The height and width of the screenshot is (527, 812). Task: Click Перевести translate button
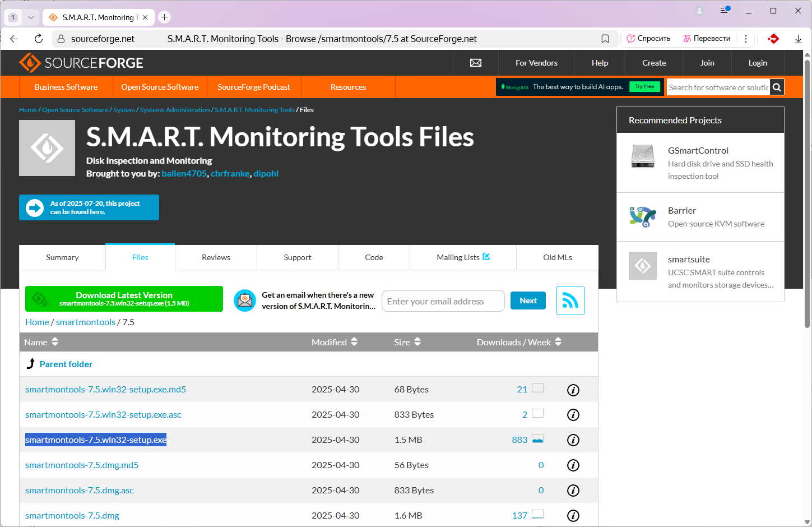pyautogui.click(x=707, y=39)
